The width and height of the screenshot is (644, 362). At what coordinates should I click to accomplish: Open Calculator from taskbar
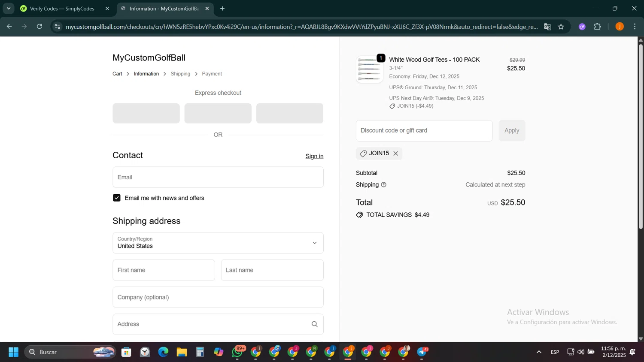tap(200, 352)
